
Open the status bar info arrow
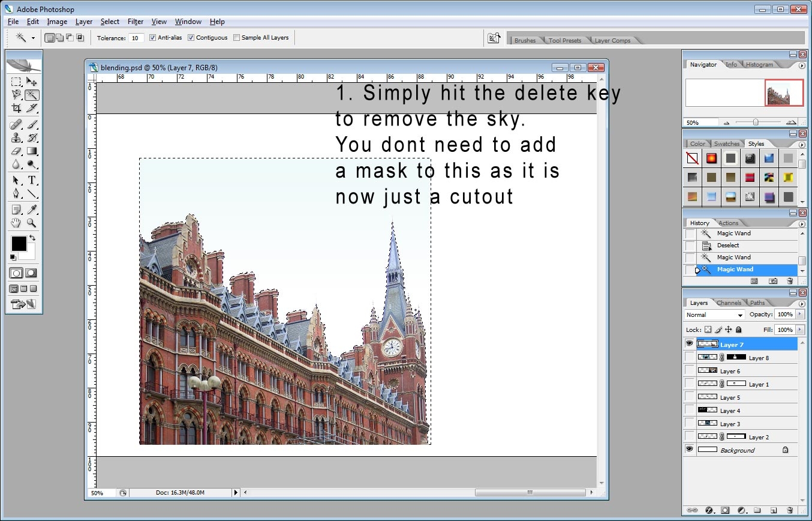click(x=236, y=493)
